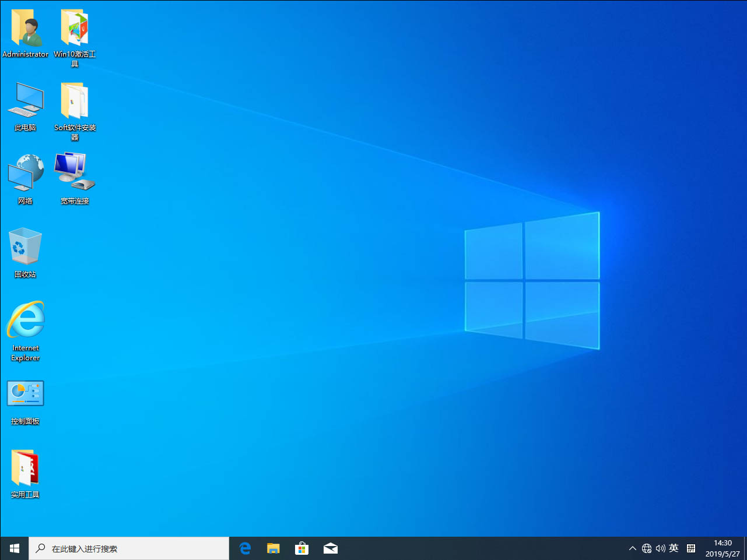Image resolution: width=747 pixels, height=560 pixels.
Task: Launch the Mail app from taskbar
Action: click(330, 548)
